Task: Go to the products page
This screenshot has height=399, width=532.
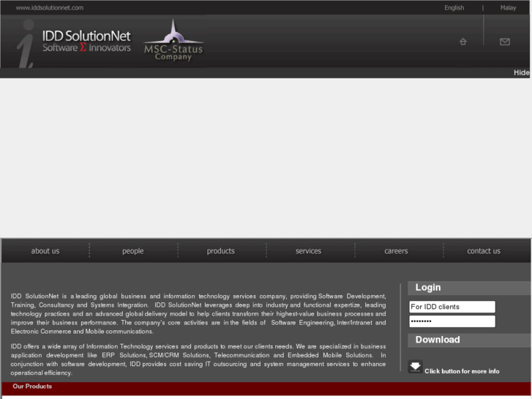Action: [x=220, y=251]
